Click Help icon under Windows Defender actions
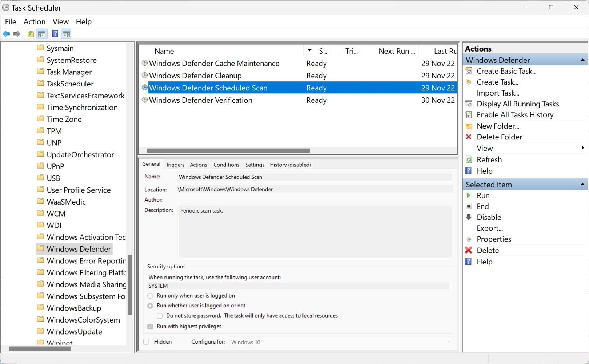Screen dimensions: 589x364 469,171
